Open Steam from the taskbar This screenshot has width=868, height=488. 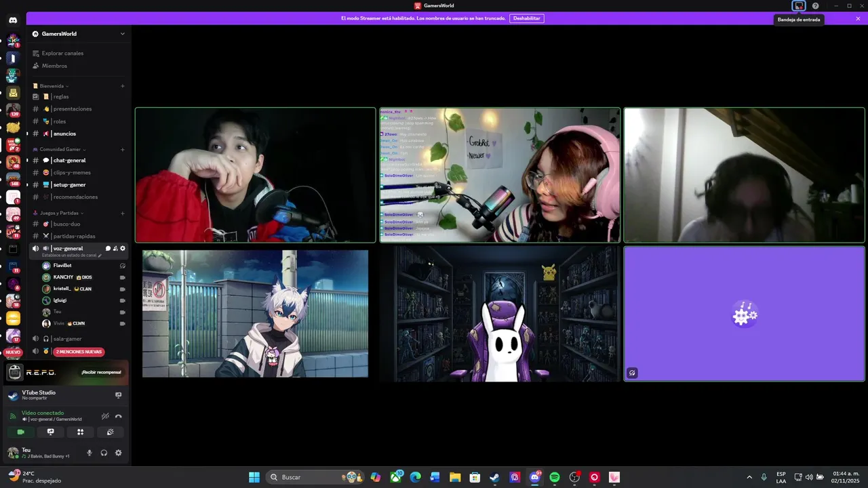(x=494, y=477)
